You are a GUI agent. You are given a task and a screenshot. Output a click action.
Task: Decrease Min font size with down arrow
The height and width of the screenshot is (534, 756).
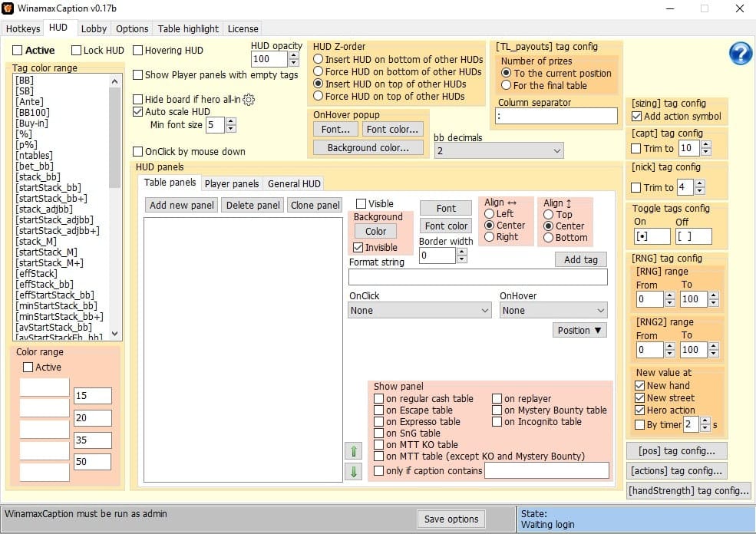click(x=231, y=129)
